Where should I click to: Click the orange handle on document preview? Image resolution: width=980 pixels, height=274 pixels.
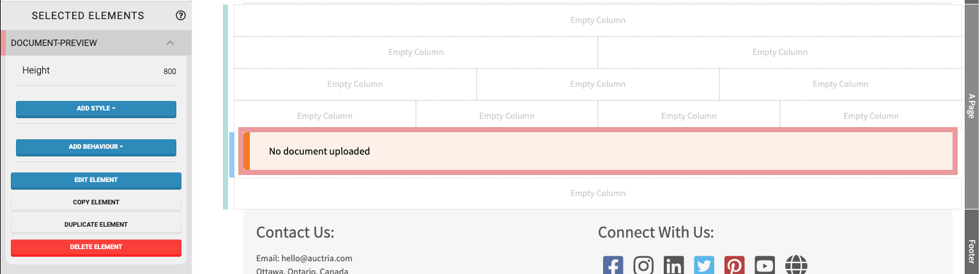coord(247,151)
